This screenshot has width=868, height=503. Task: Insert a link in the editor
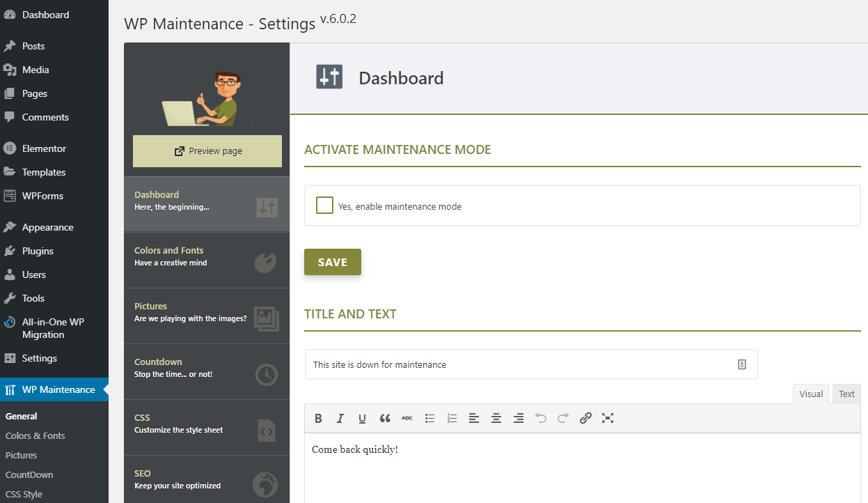tap(585, 418)
